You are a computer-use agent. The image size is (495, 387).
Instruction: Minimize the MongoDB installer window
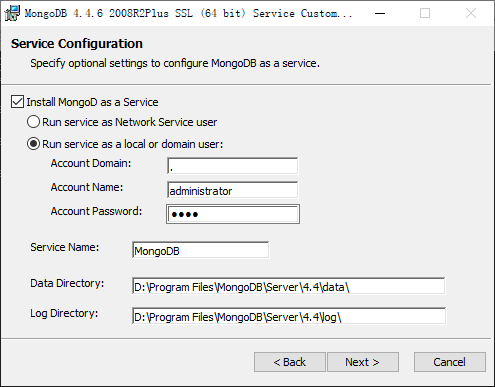pyautogui.click(x=380, y=13)
